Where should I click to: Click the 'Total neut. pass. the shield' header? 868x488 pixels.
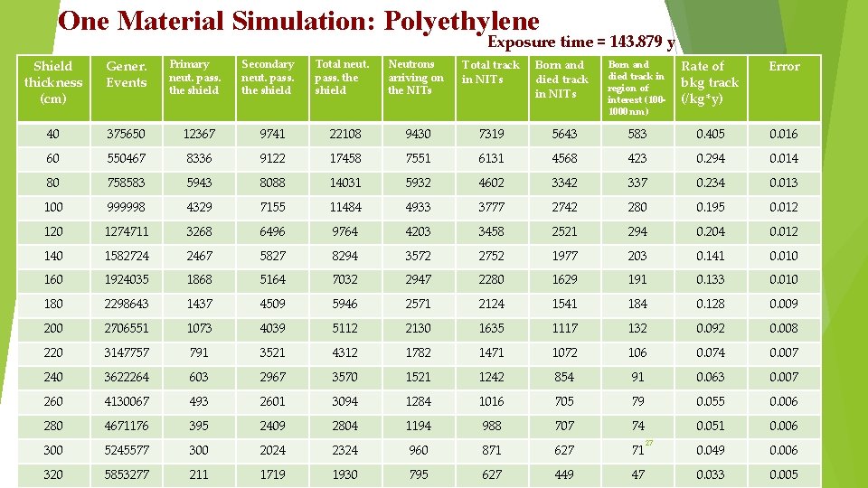(345, 88)
